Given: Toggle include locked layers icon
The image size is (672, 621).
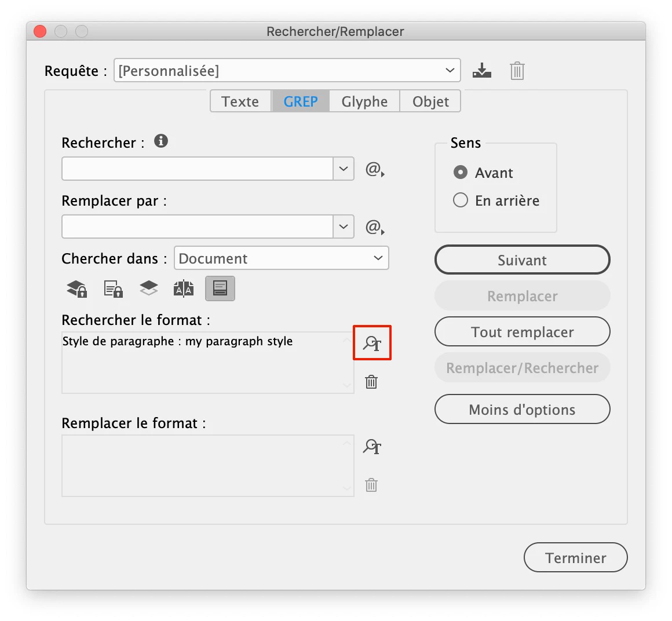Looking at the screenshot, I should pos(77,288).
